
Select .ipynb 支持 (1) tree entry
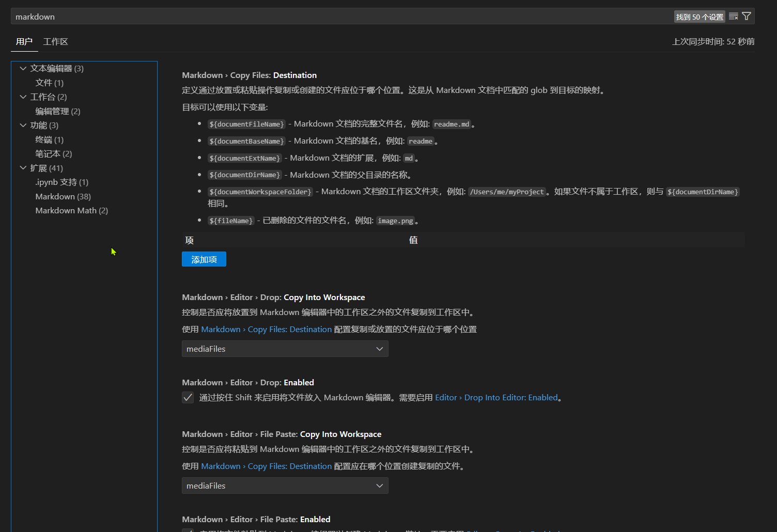62,182
